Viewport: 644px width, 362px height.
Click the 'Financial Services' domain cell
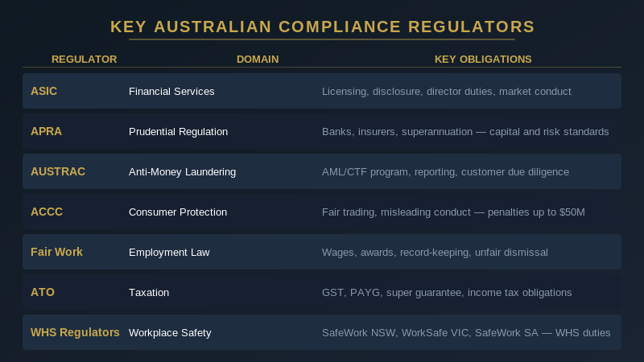171,91
